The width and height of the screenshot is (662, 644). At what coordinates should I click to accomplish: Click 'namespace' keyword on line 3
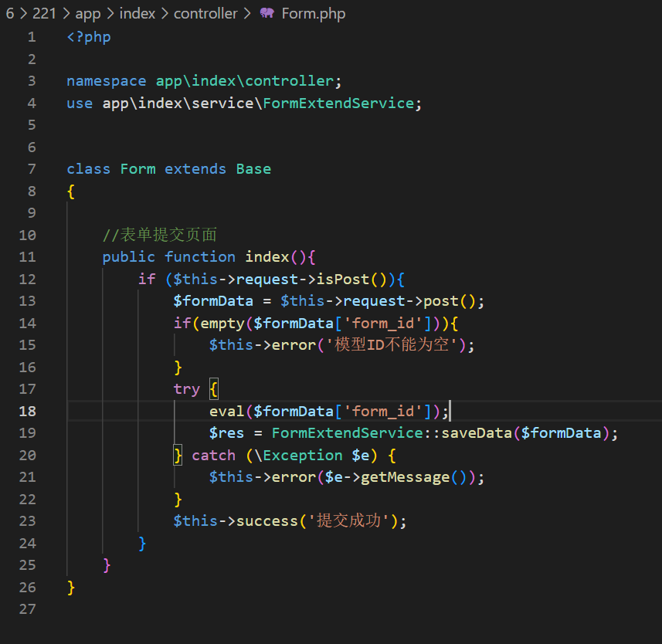coord(107,81)
